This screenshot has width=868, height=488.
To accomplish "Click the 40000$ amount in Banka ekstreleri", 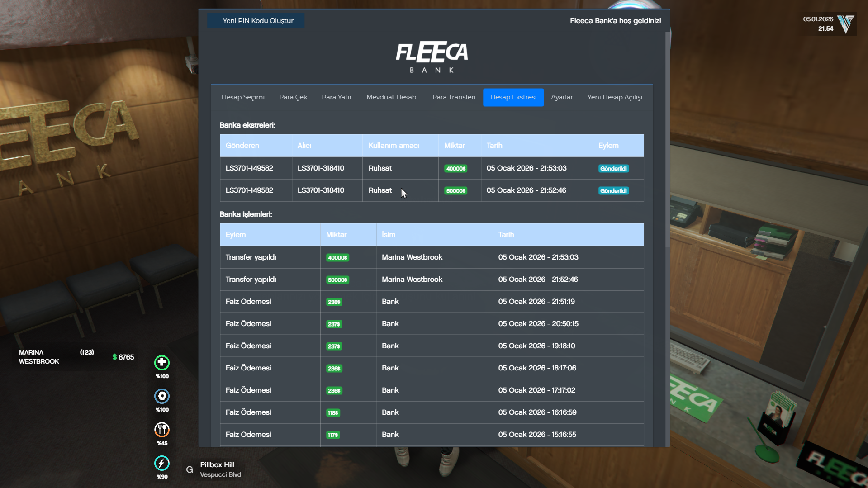I will pos(455,168).
